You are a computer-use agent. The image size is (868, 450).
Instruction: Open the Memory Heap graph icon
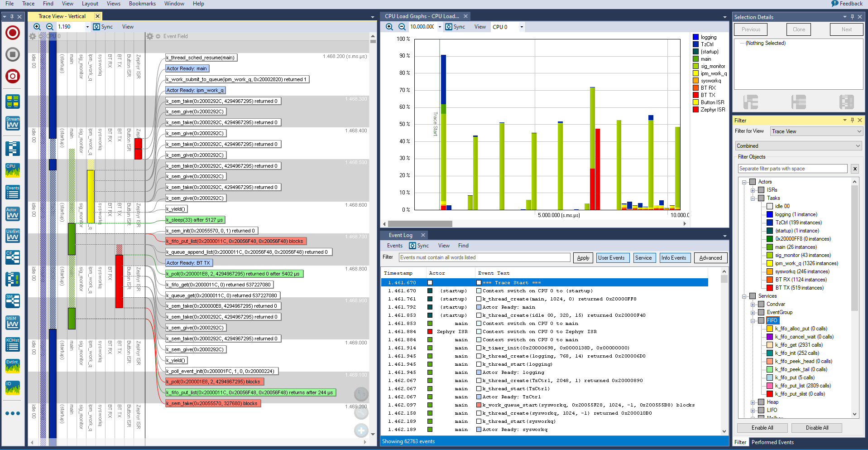(13, 322)
